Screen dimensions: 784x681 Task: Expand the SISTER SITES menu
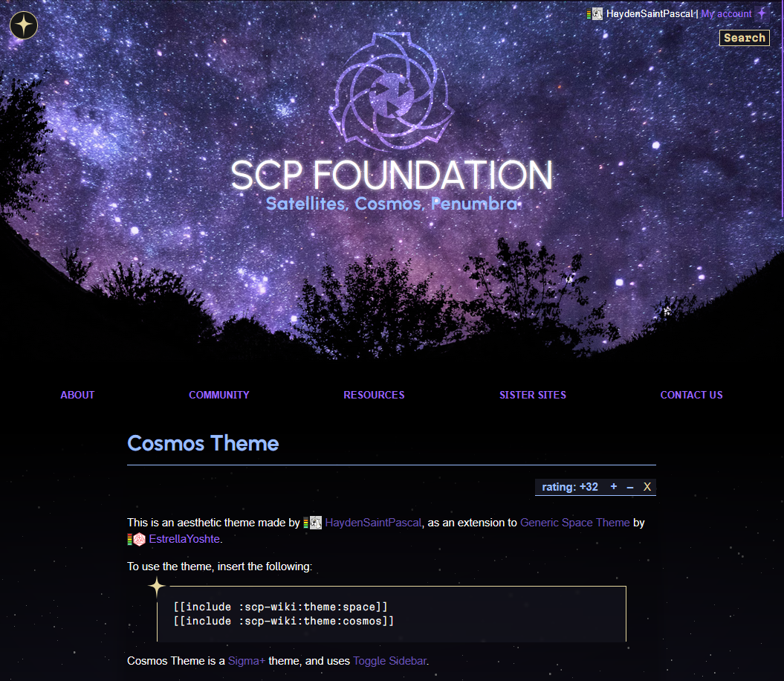click(533, 395)
